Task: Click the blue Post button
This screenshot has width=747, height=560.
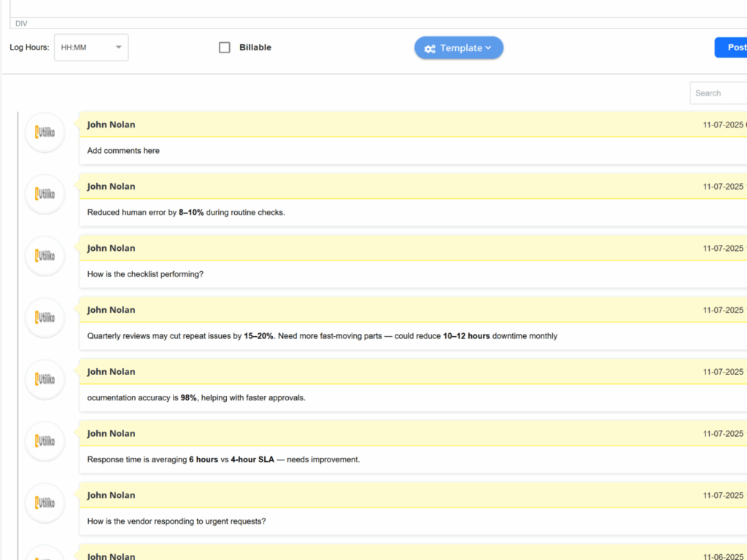Action: pos(732,47)
